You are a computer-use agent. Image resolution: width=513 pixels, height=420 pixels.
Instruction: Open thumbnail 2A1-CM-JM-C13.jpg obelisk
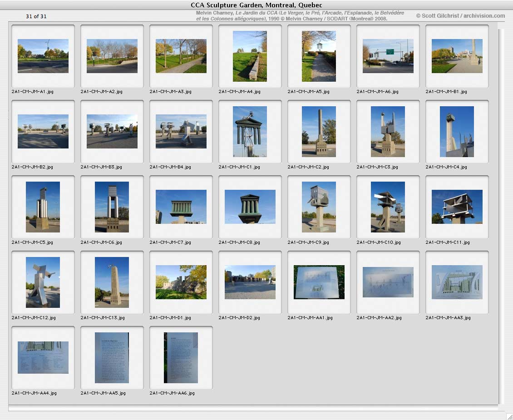pos(112,282)
